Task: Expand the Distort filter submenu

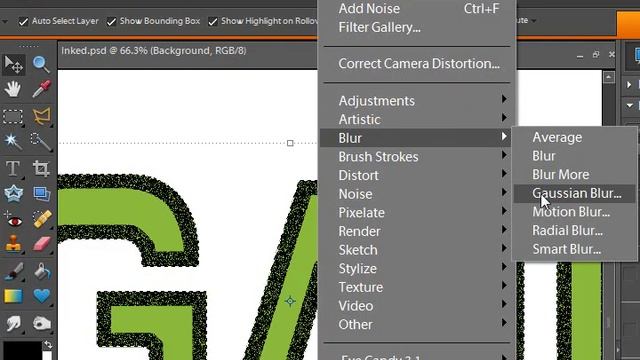Action: point(417,176)
